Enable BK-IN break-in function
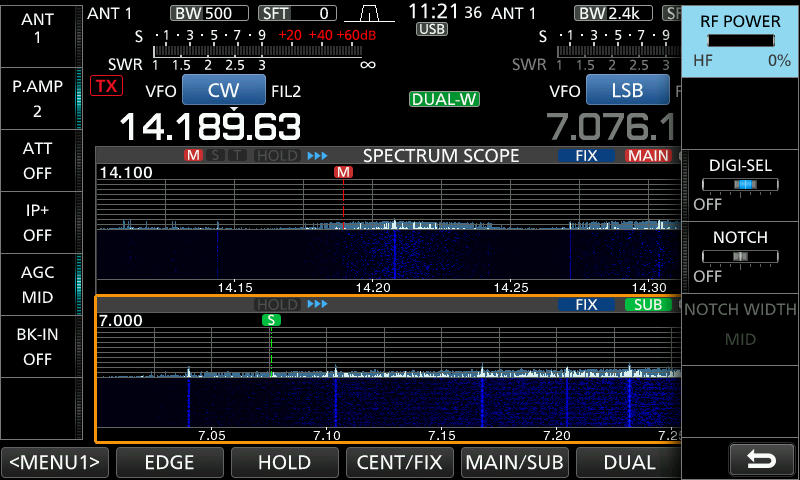This screenshot has height=480, width=800. tap(37, 346)
